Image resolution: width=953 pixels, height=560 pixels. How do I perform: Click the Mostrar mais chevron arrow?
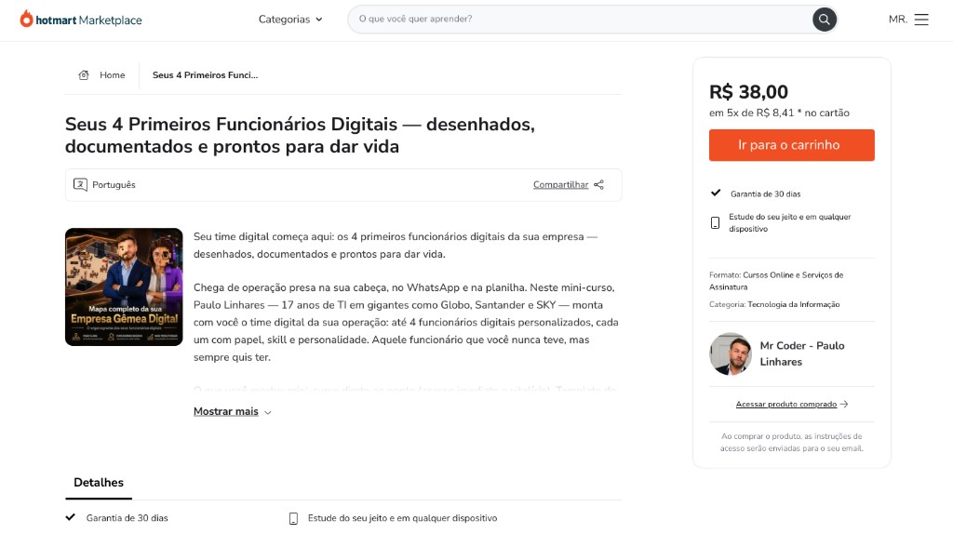(x=267, y=412)
